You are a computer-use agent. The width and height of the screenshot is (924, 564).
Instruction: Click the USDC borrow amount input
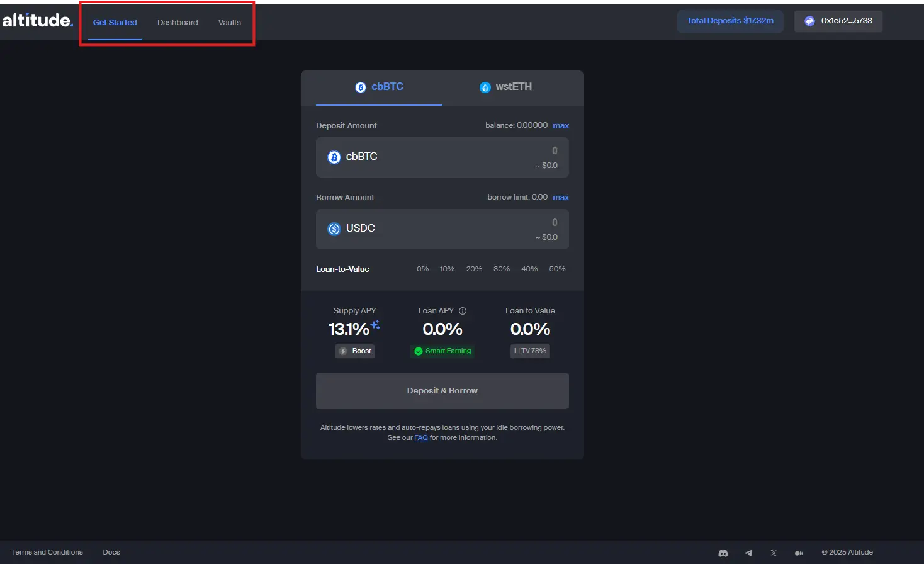(442, 229)
